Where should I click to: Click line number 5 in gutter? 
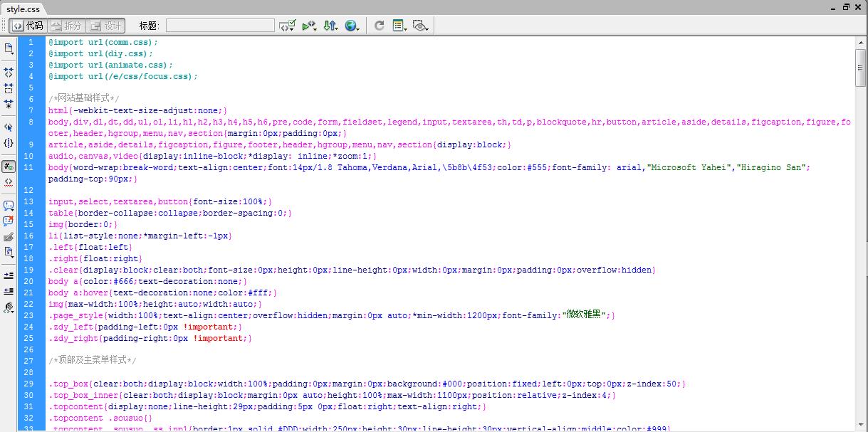[31, 88]
